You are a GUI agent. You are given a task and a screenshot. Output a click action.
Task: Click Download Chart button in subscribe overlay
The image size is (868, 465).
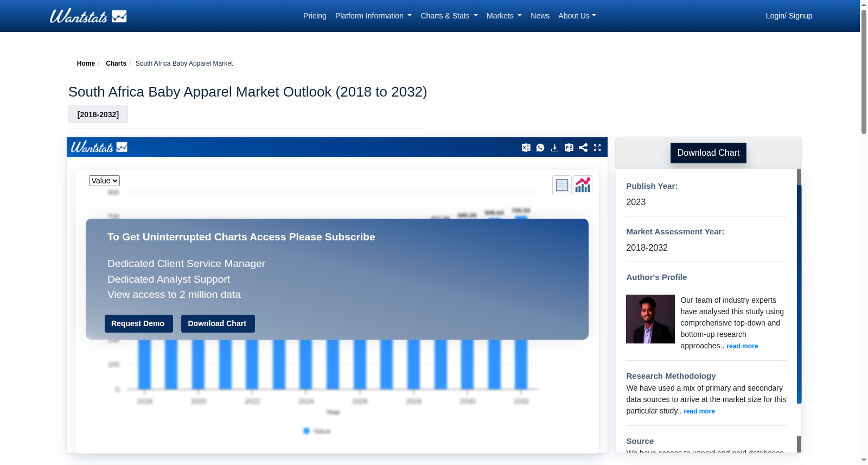(217, 323)
